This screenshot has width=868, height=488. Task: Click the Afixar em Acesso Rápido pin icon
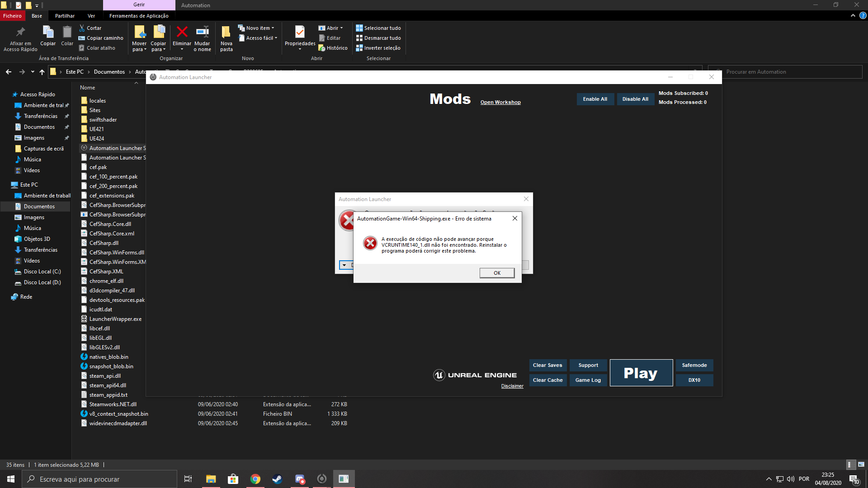pyautogui.click(x=20, y=33)
